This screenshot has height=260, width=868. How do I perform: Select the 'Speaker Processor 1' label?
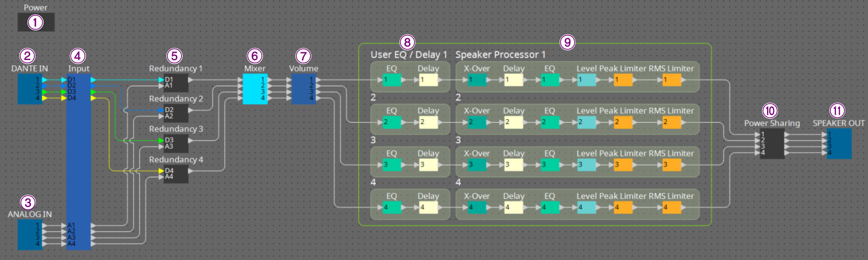500,54
